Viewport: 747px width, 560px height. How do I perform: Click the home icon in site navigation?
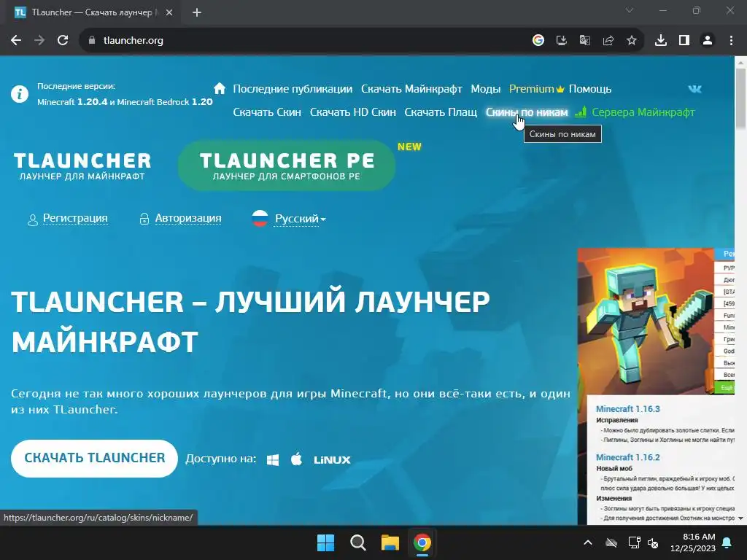point(220,88)
